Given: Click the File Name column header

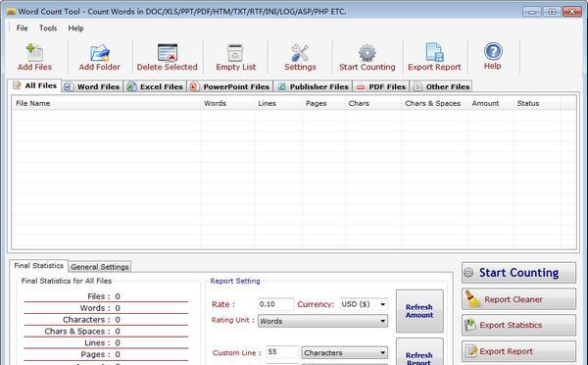Looking at the screenshot, I should [x=106, y=103].
